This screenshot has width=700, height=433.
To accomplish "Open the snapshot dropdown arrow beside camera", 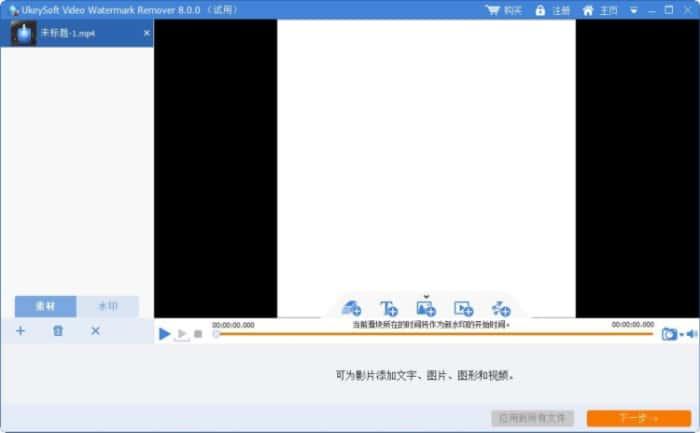I will coord(681,335).
